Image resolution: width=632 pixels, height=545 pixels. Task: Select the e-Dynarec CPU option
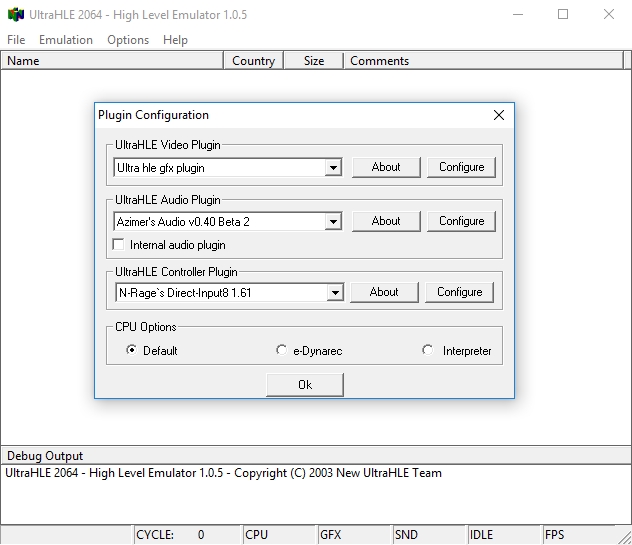click(x=281, y=350)
